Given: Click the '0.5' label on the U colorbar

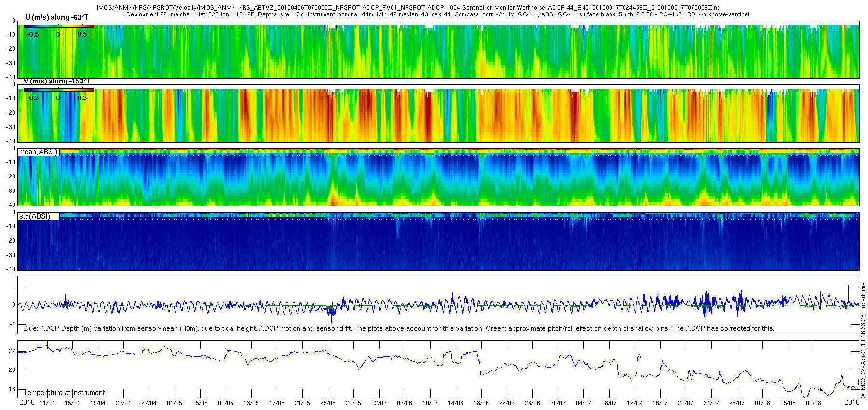Looking at the screenshot, I should [82, 34].
